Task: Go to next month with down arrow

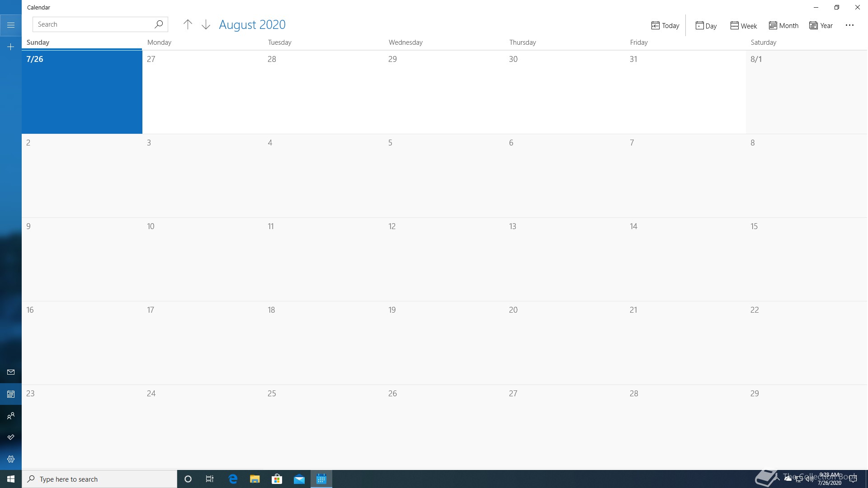Action: tap(206, 24)
